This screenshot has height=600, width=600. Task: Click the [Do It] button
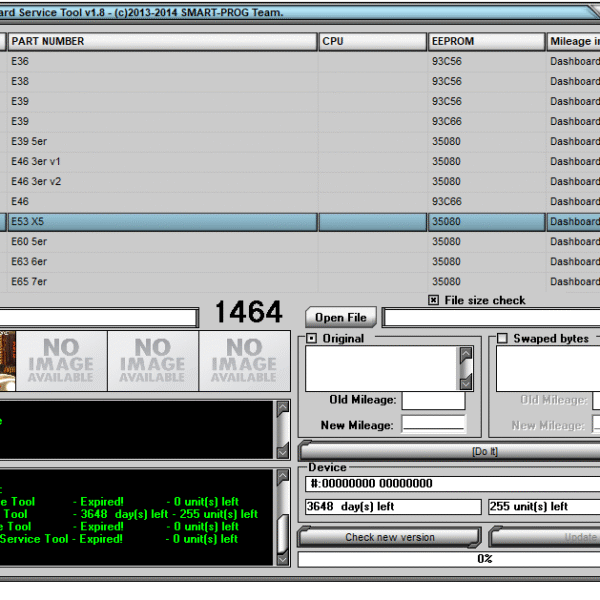pyautogui.click(x=450, y=452)
